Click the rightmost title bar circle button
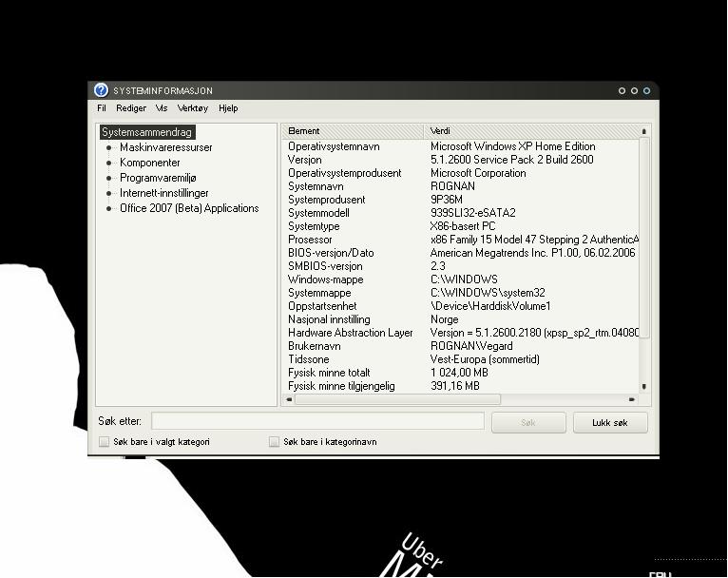This screenshot has width=728, height=578. coord(646,91)
